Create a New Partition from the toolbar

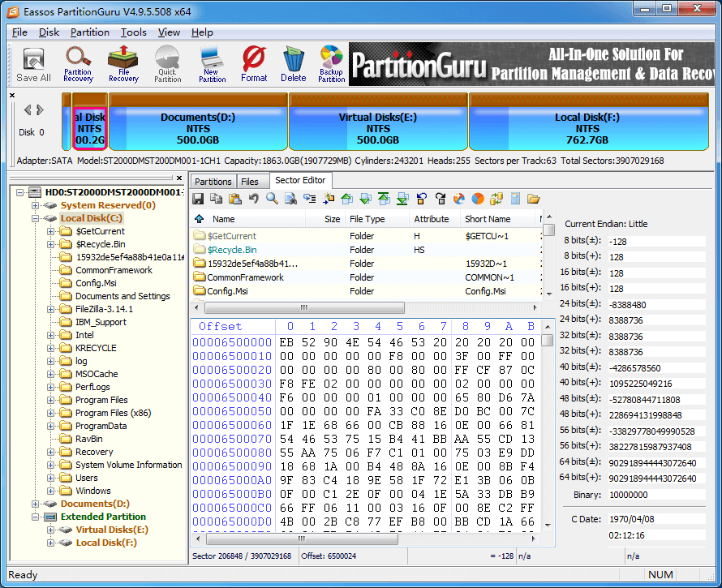pyautogui.click(x=212, y=64)
